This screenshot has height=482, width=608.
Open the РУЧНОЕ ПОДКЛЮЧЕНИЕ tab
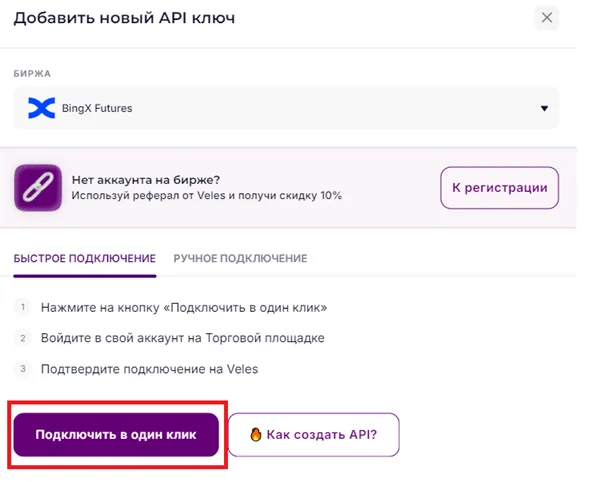[x=240, y=258]
